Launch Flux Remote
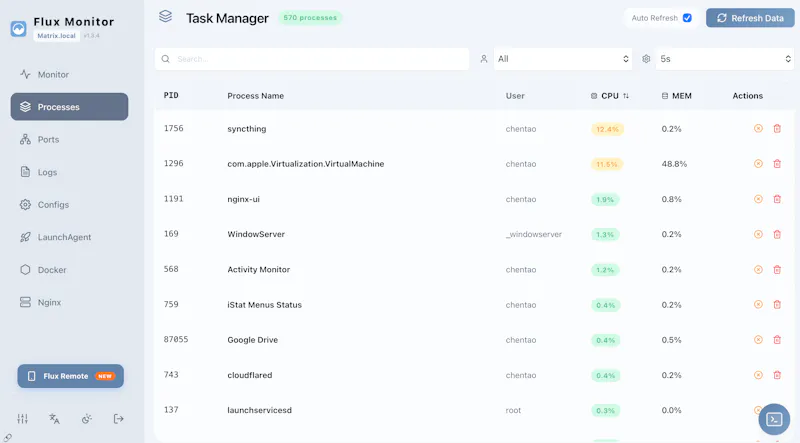This screenshot has height=443, width=800. pos(70,376)
